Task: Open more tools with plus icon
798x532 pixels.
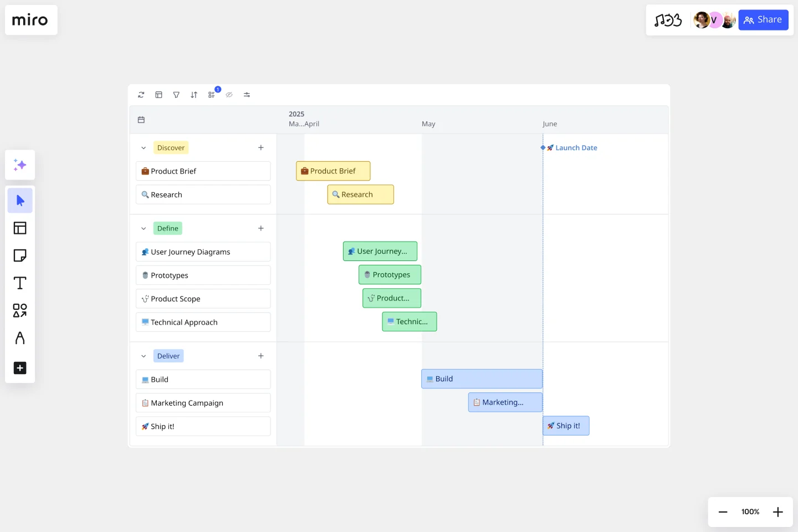Action: (20, 368)
